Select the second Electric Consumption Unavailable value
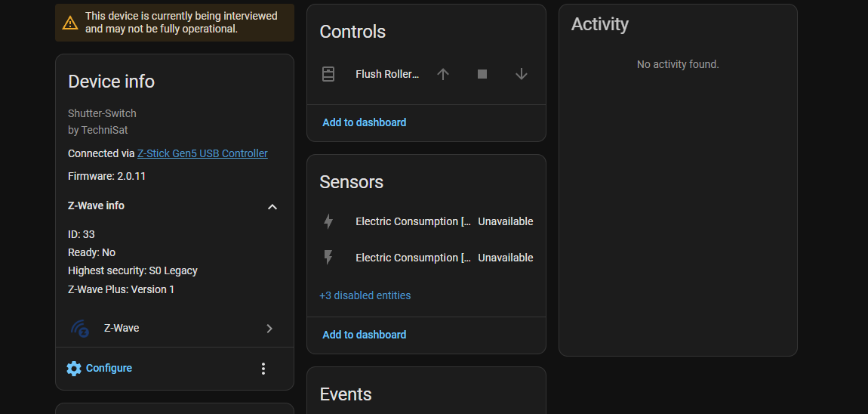The width and height of the screenshot is (868, 414). [506, 258]
